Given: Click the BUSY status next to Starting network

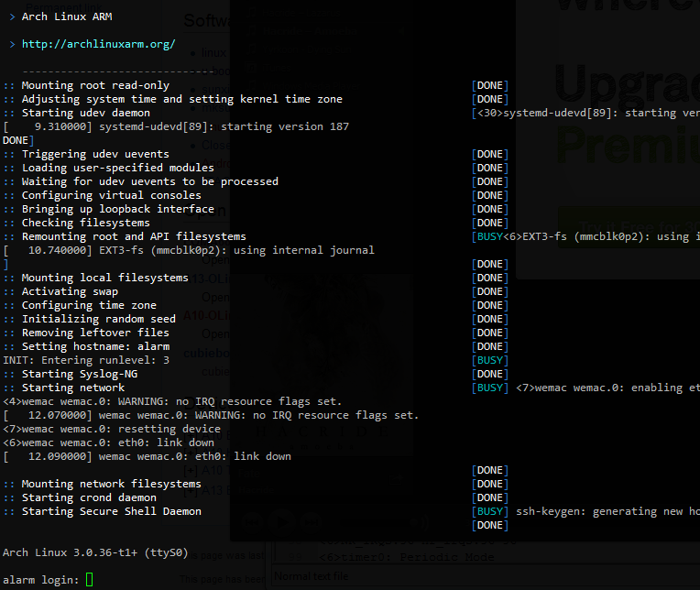Looking at the screenshot, I should (x=490, y=388).
